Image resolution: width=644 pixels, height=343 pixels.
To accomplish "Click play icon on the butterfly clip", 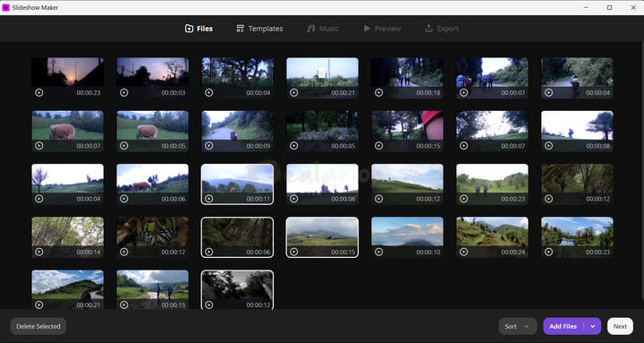I will 124,252.
